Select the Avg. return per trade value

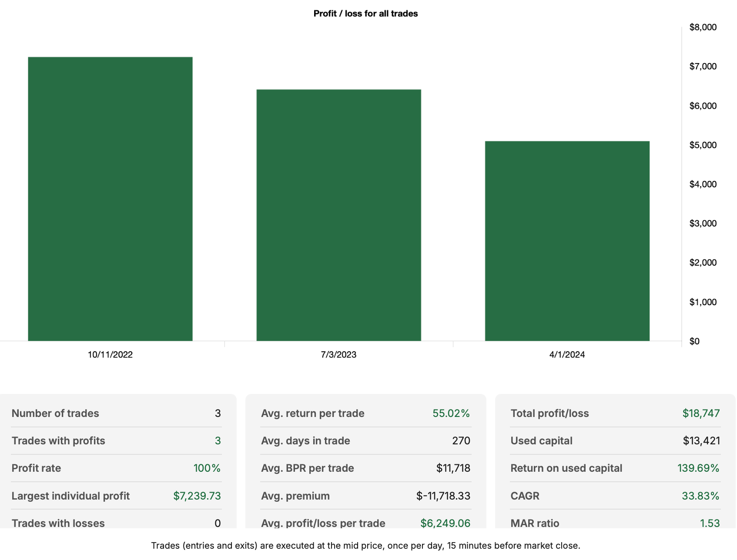[452, 413]
